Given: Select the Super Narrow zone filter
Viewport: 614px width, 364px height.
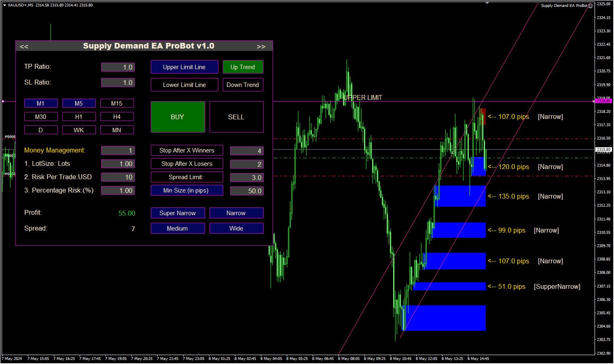Looking at the screenshot, I should click(178, 213).
